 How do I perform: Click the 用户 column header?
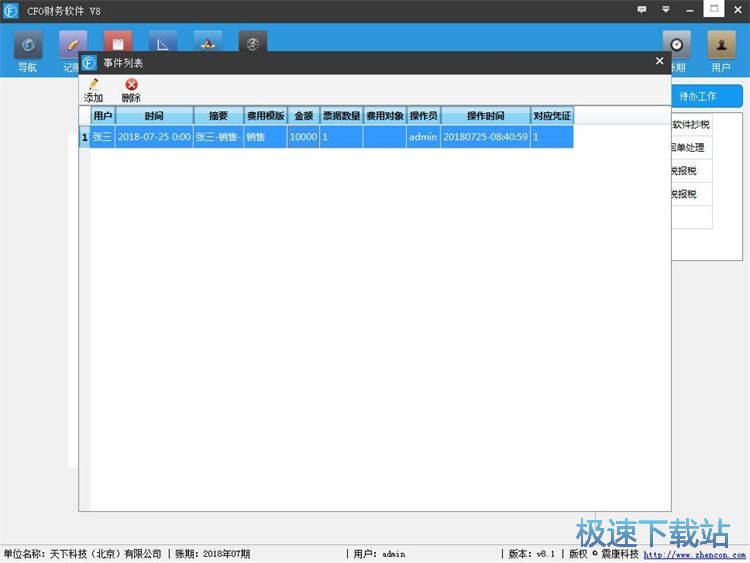pyautogui.click(x=103, y=116)
